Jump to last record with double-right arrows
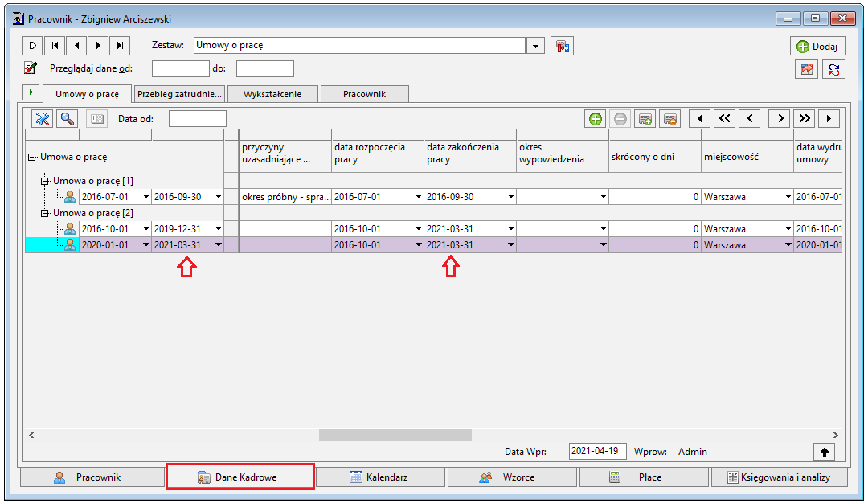The image size is (868, 504). click(x=805, y=118)
